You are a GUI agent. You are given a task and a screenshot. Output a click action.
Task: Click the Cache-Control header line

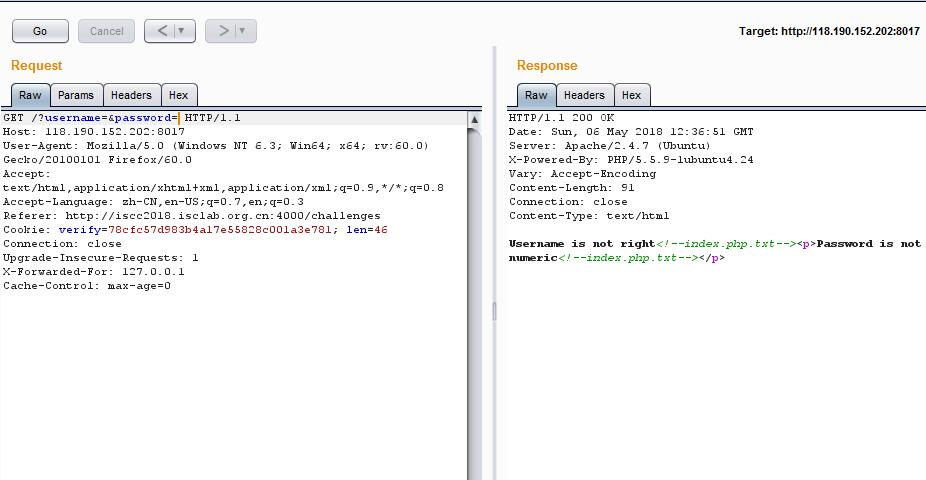click(87, 286)
